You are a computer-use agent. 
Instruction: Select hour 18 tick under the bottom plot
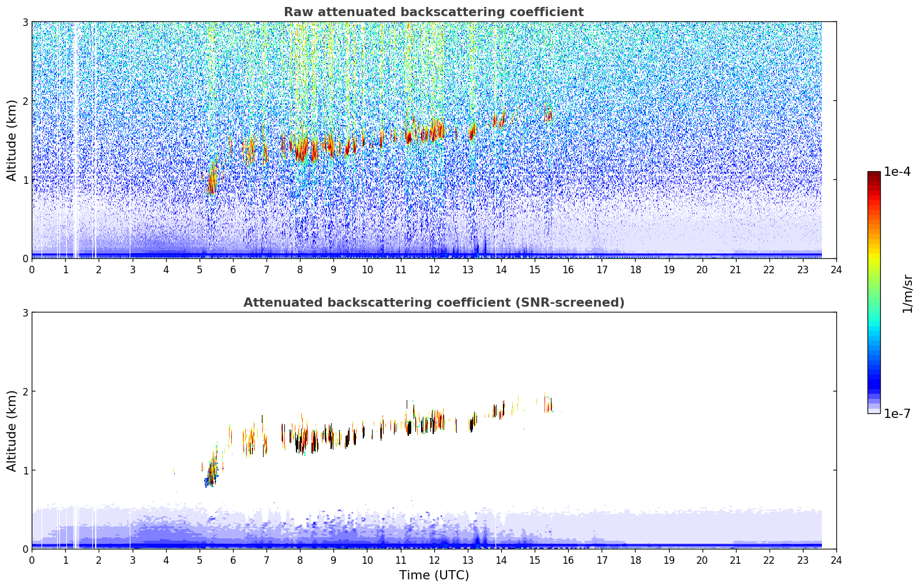(635, 560)
